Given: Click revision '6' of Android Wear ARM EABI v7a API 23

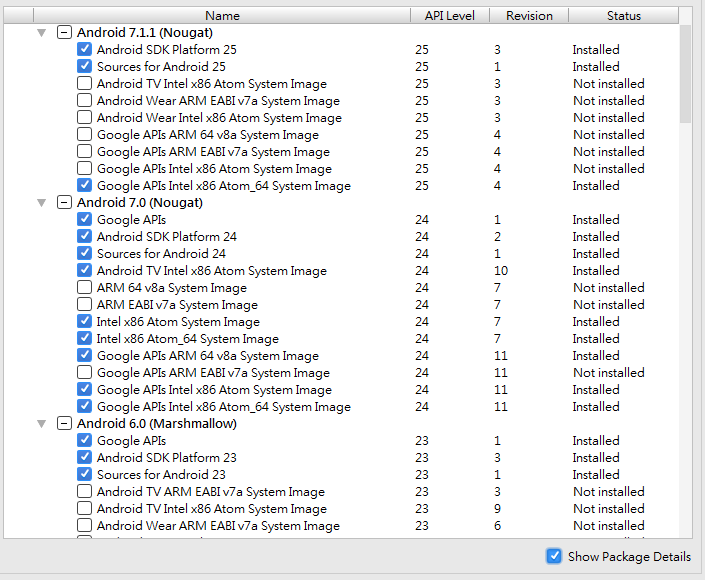Looking at the screenshot, I should 497,526.
